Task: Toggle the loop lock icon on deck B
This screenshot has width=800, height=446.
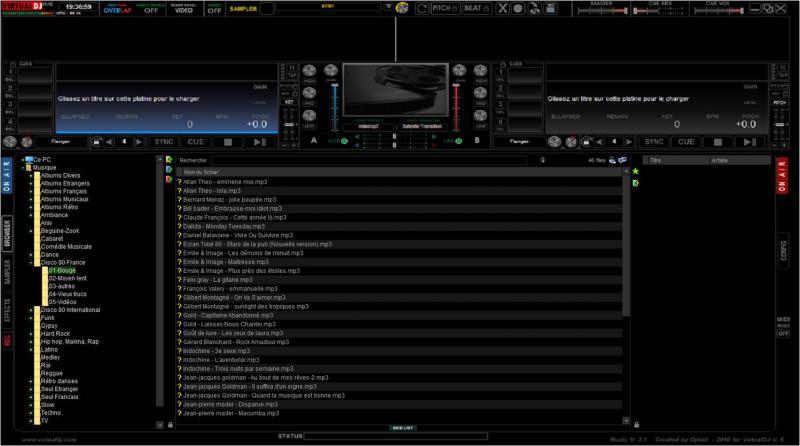Action: (587, 142)
